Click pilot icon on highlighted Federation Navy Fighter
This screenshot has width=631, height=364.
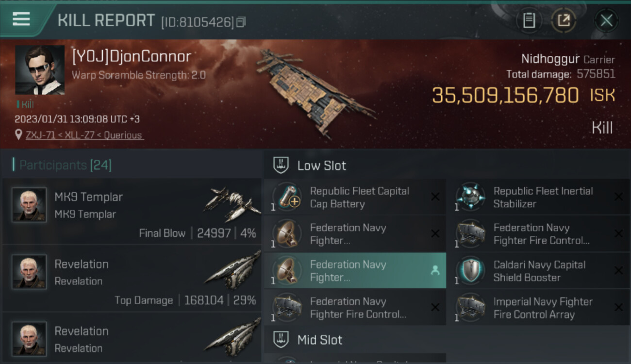pos(435,271)
